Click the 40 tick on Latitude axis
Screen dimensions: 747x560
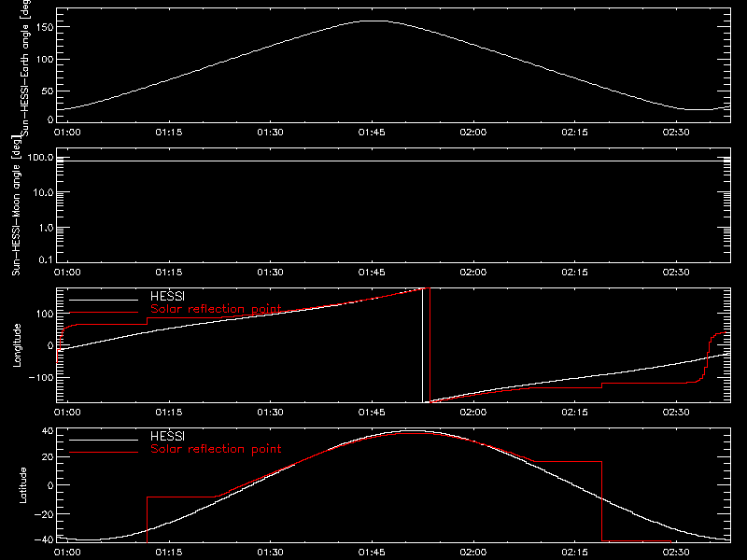[48, 431]
